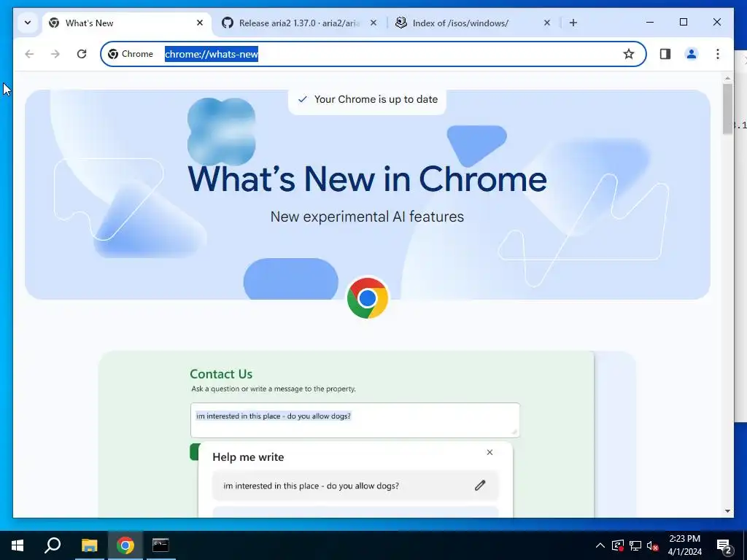Screen dimensions: 747x560
Task: Open the taskbar clock and date
Action: [685, 545]
